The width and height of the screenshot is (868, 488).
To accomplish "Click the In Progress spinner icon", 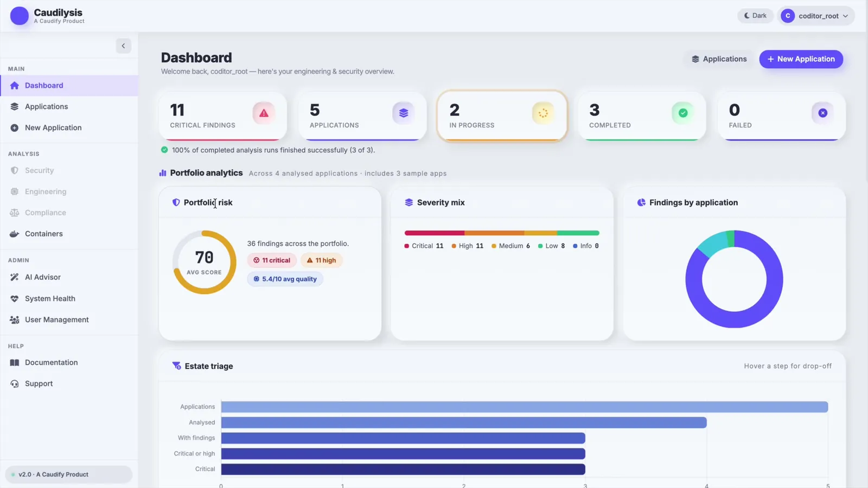I will tap(543, 113).
